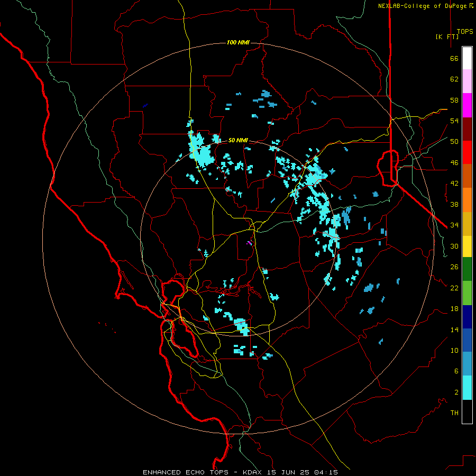
Task: Click the small magenta echo near radar center
Action: click(249, 243)
